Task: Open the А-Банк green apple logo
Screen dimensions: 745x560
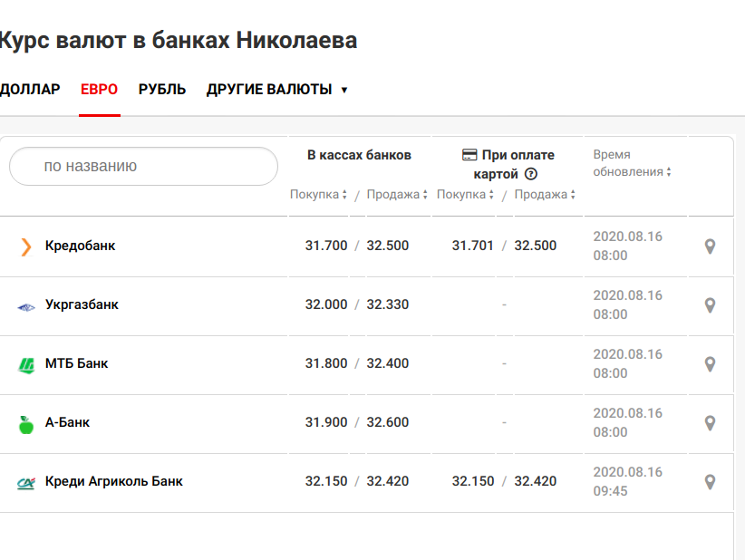Action: 26,424
